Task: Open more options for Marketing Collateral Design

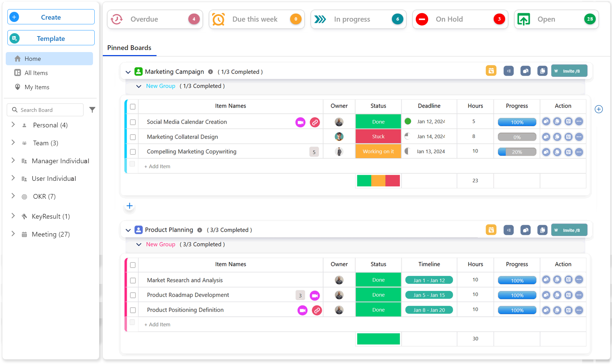Action: pyautogui.click(x=579, y=137)
